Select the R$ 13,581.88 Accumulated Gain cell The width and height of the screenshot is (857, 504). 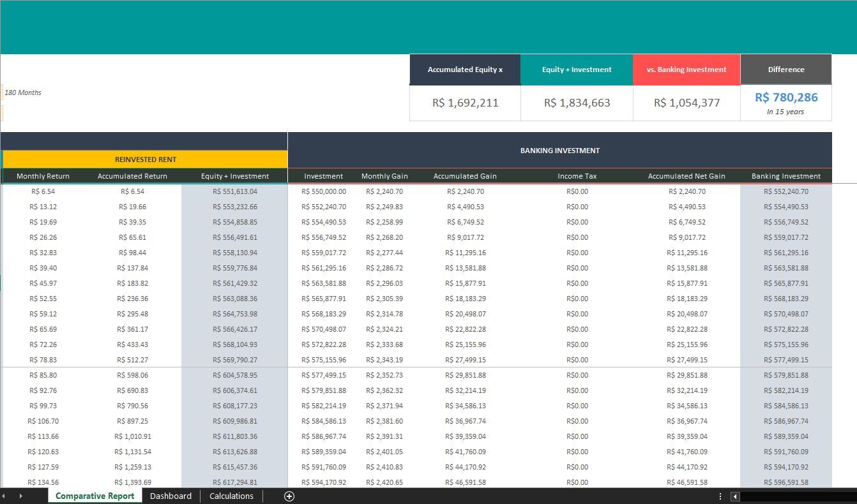466,268
